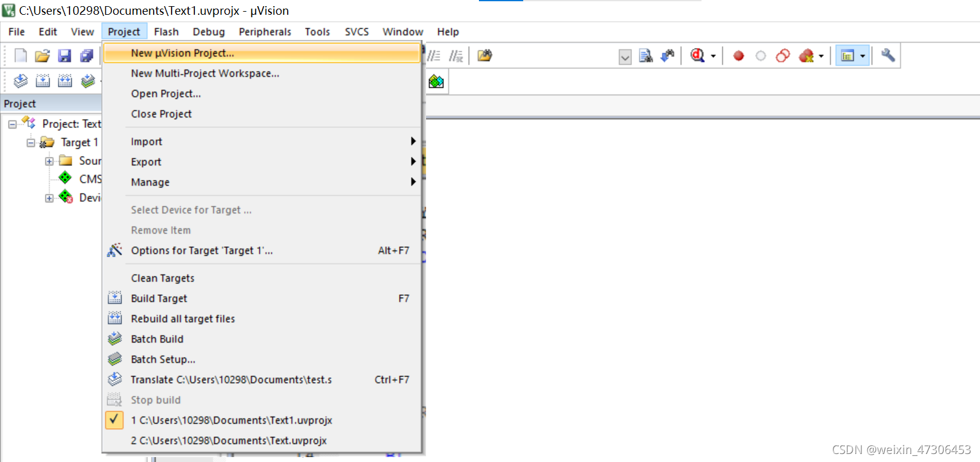Click the Enable/Disable Breakpoint grey circle icon
This screenshot has height=462, width=980.
tap(761, 56)
